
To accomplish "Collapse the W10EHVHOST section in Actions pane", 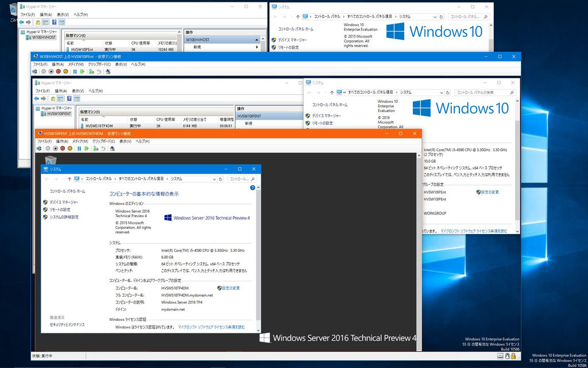I will pyautogui.click(x=257, y=40).
